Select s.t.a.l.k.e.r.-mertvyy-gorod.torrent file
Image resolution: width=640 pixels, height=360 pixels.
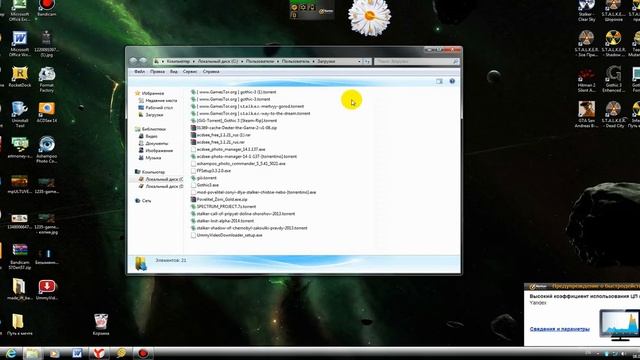pos(247,107)
